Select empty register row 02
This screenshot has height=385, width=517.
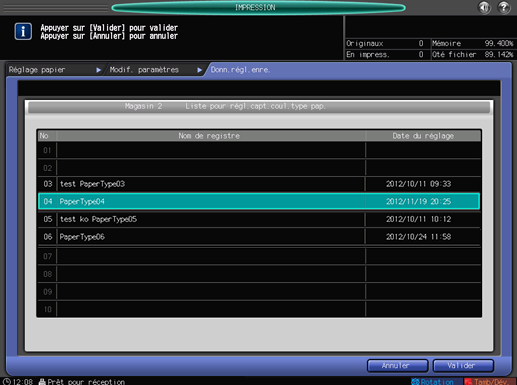coord(259,168)
